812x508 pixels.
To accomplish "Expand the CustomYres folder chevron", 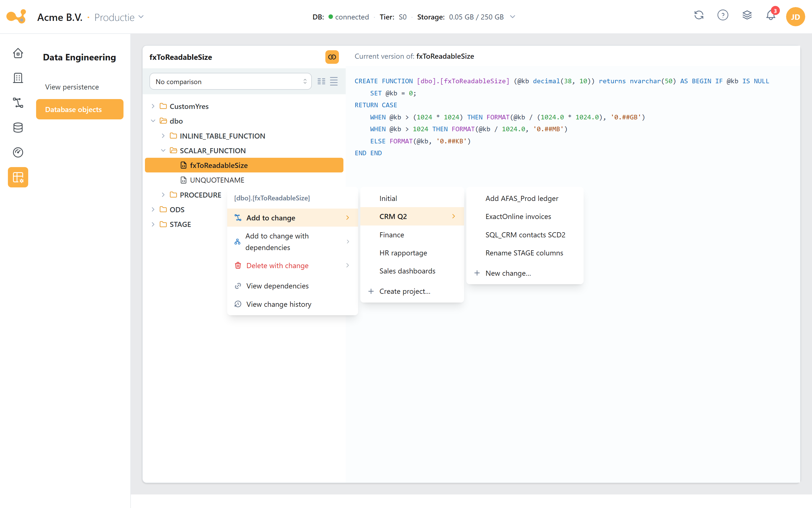I will click(x=153, y=106).
